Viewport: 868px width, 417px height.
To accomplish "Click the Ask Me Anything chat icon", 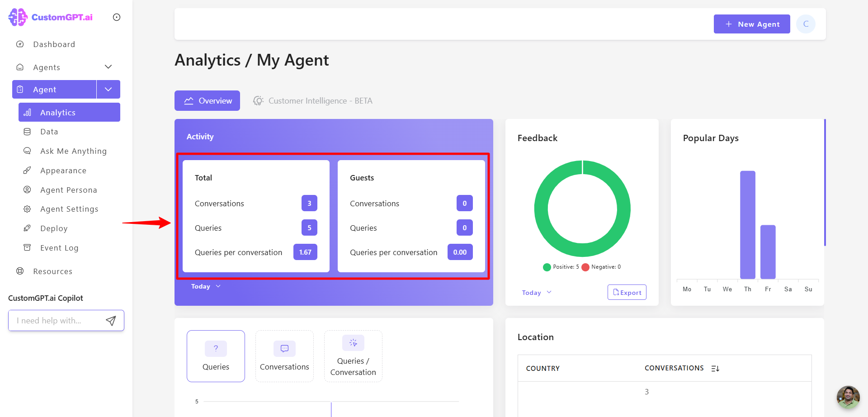I will point(27,151).
